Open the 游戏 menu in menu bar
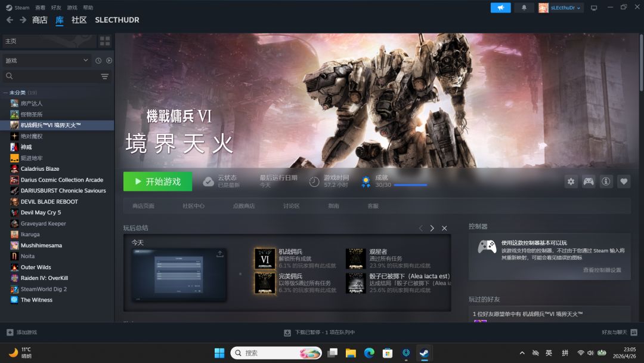 pos(72,7)
